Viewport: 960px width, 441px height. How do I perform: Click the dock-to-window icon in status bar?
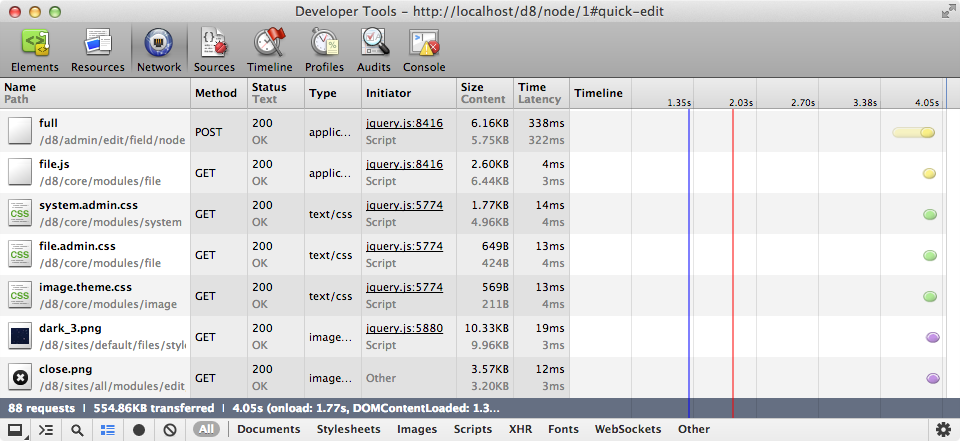click(15, 429)
